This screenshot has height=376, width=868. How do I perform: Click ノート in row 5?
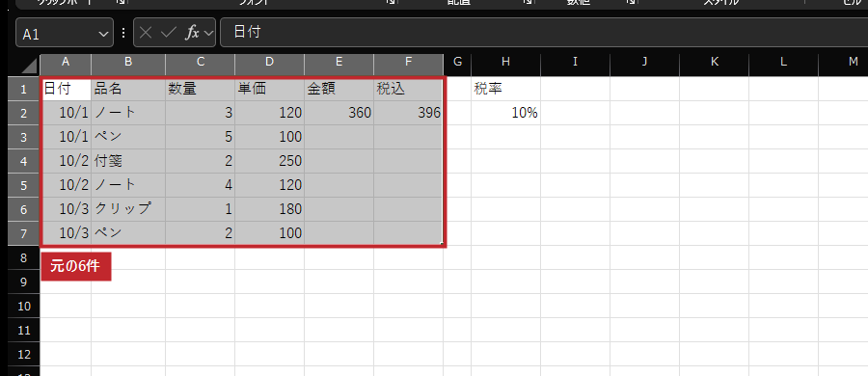[x=128, y=185]
